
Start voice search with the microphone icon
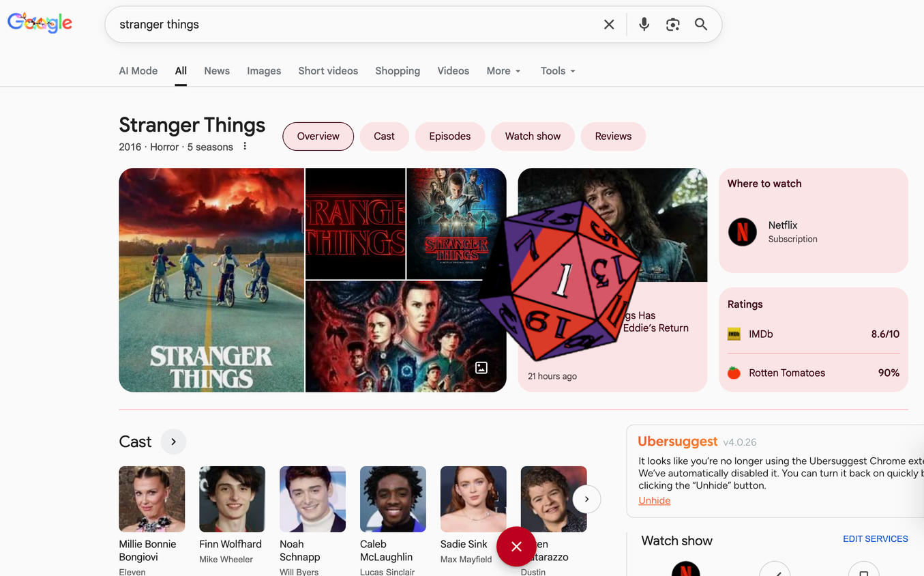click(x=644, y=25)
